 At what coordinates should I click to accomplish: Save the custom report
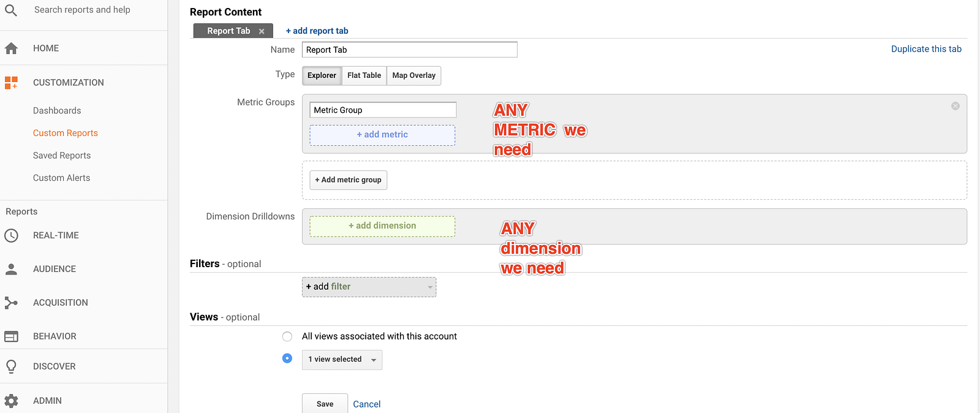pos(325,404)
